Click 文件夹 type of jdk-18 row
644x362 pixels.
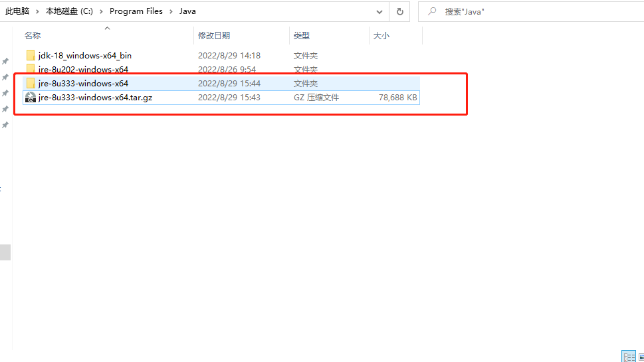click(x=306, y=55)
